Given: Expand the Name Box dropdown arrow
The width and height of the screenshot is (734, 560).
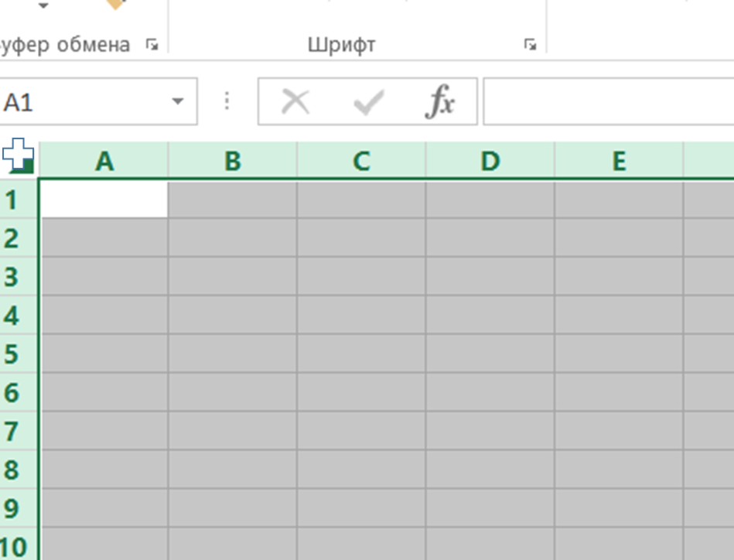Looking at the screenshot, I should pos(178,101).
